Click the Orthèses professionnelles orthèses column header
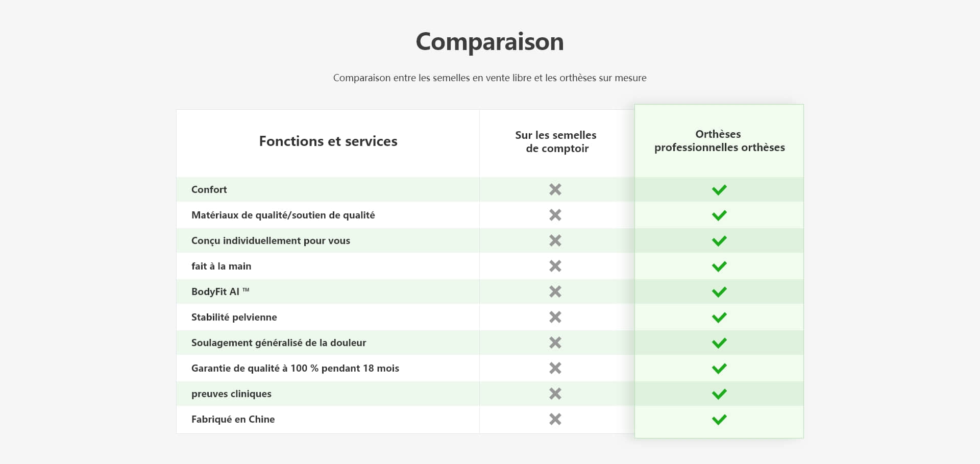The width and height of the screenshot is (980, 464). pos(719,141)
